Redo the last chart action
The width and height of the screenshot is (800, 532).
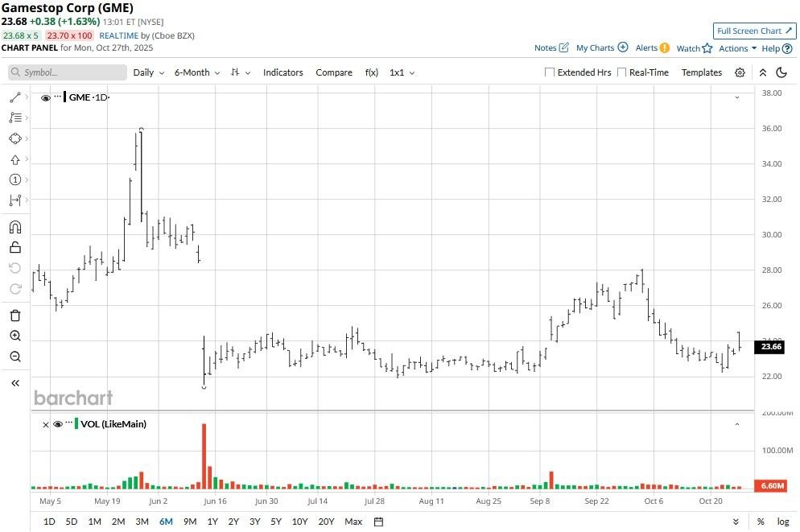click(15, 289)
